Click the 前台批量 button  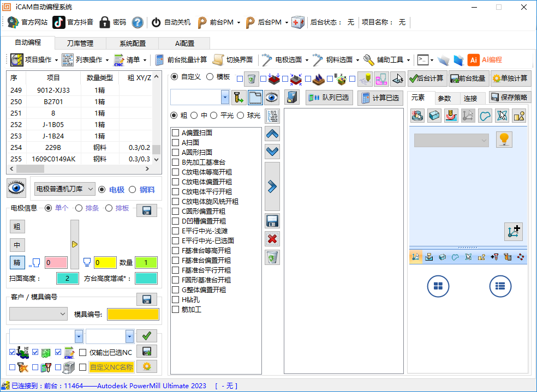(x=468, y=79)
